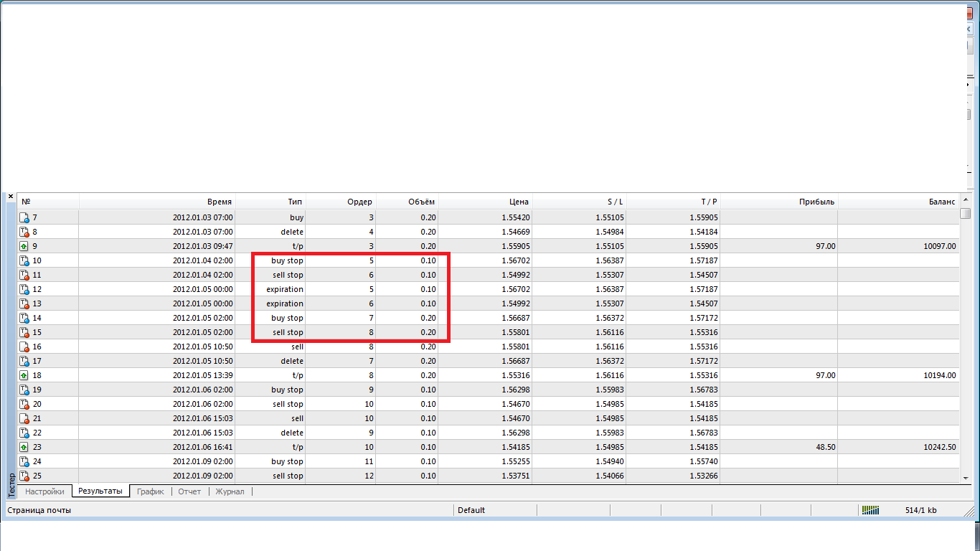Screen dimensions: 980x551
Task: Click time 2012.01.05 10:50 in row 16
Action: (x=202, y=347)
